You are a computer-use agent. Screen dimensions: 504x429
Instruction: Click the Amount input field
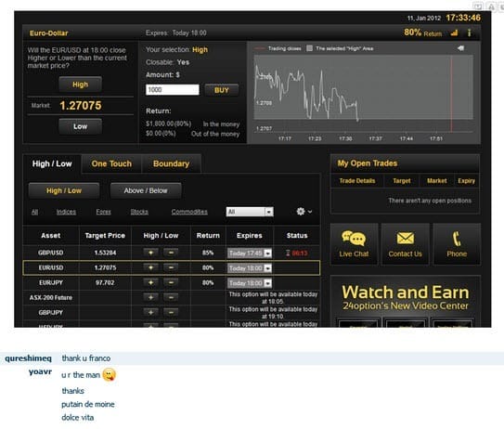point(173,90)
